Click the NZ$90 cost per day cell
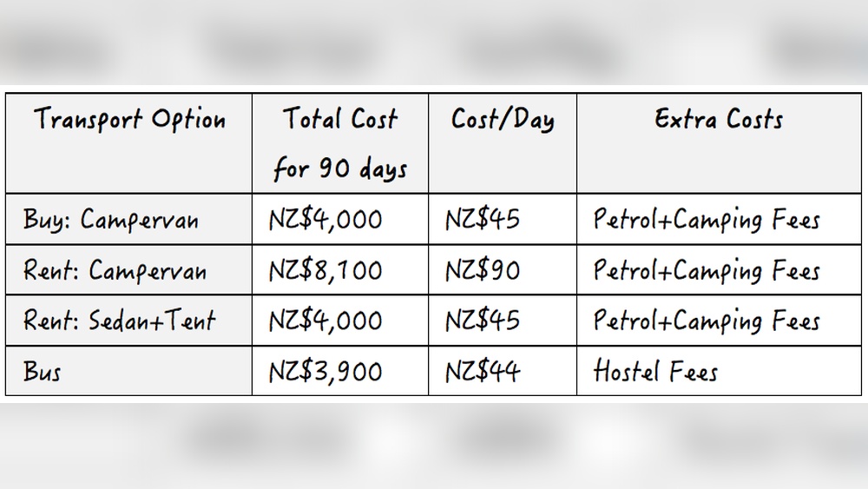The height and width of the screenshot is (489, 868). 503,270
